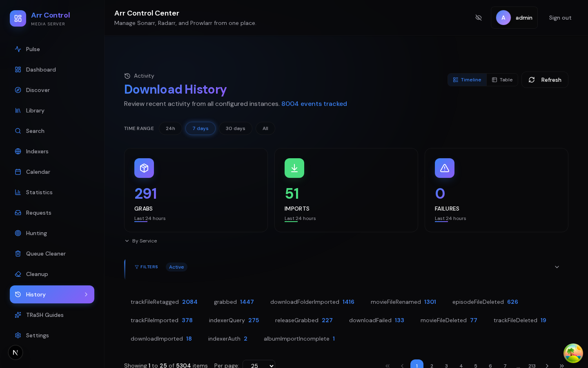Go to next page arrow
This screenshot has height=368, width=588.
tap(547, 366)
